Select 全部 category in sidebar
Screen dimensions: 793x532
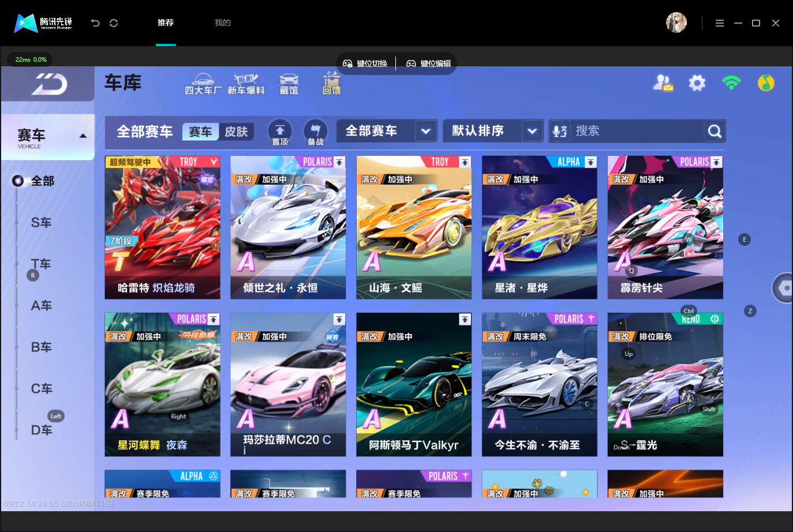coord(42,181)
